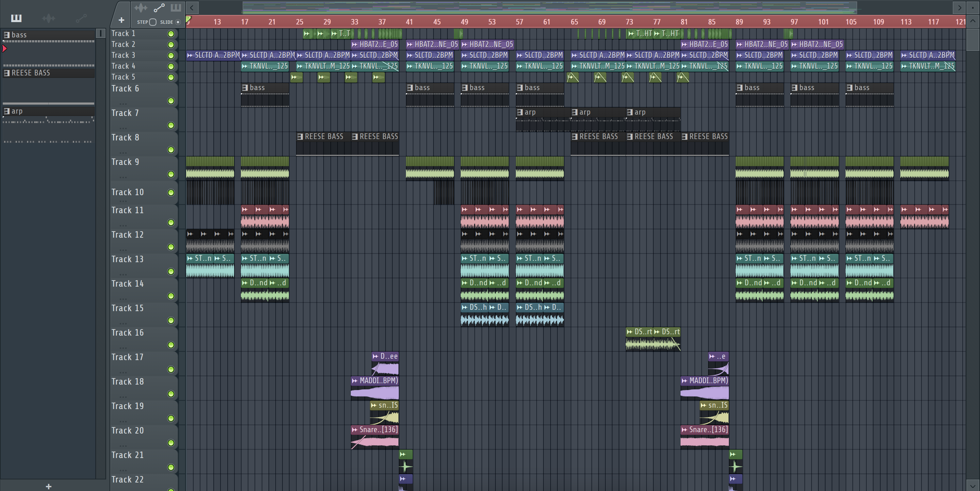Jump to bar 41 on the timeline ruler
This screenshot has width=980, height=491.
[x=409, y=22]
